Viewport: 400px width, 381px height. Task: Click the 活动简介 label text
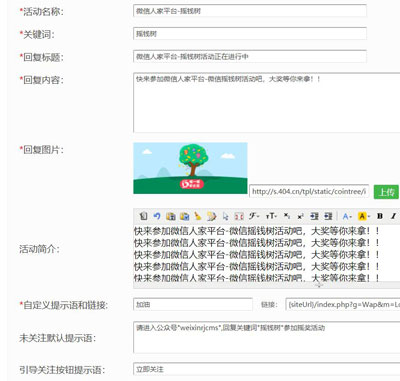point(39,249)
